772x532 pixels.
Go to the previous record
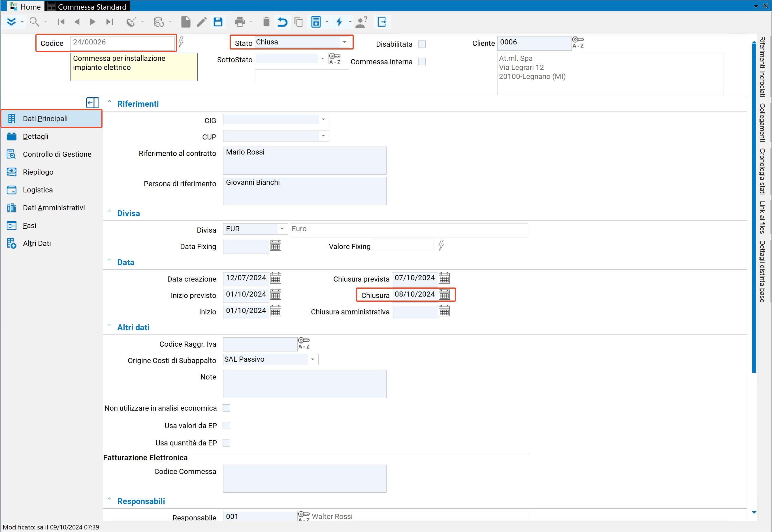click(77, 22)
